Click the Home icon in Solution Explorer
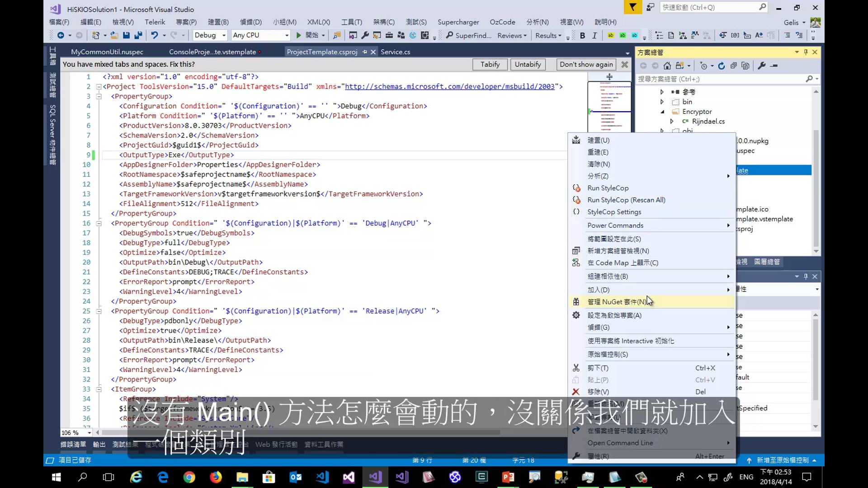The image size is (868, 488). pos(667,66)
